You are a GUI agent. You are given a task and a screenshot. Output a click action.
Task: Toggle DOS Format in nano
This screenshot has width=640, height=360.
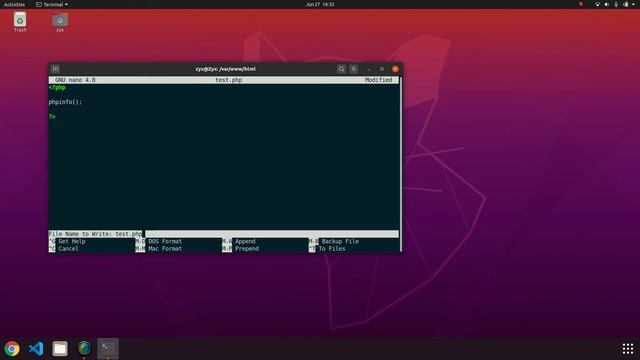click(x=159, y=242)
